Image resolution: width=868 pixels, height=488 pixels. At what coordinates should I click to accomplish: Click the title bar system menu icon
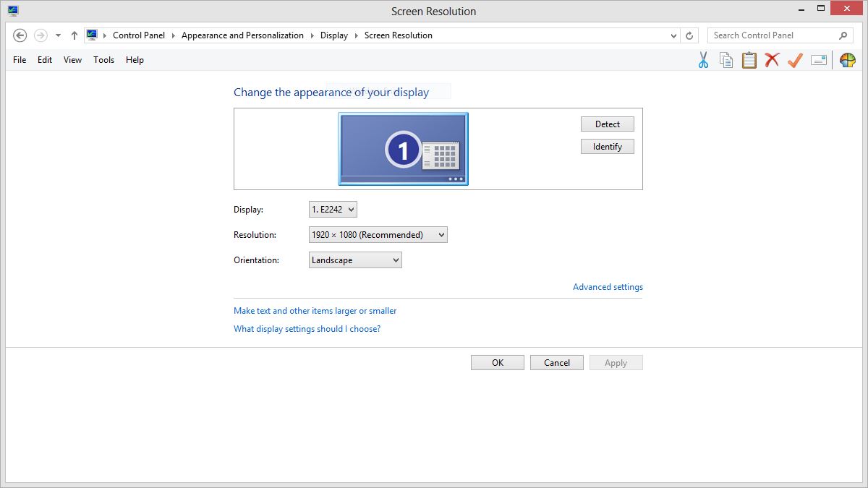(13, 11)
